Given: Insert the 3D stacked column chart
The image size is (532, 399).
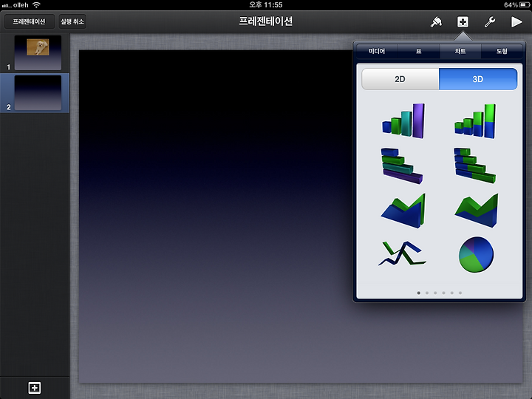Looking at the screenshot, I should 475,120.
